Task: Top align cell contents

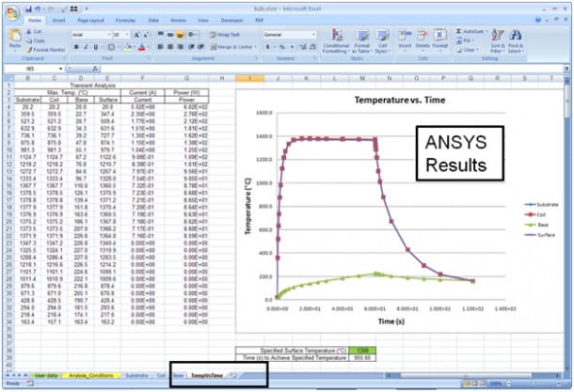Action: (160, 35)
